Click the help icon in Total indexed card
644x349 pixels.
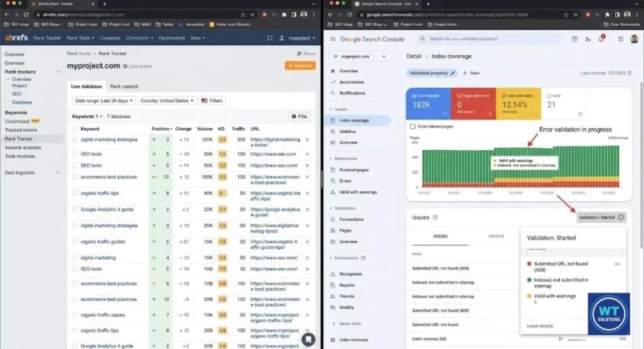(x=445, y=114)
